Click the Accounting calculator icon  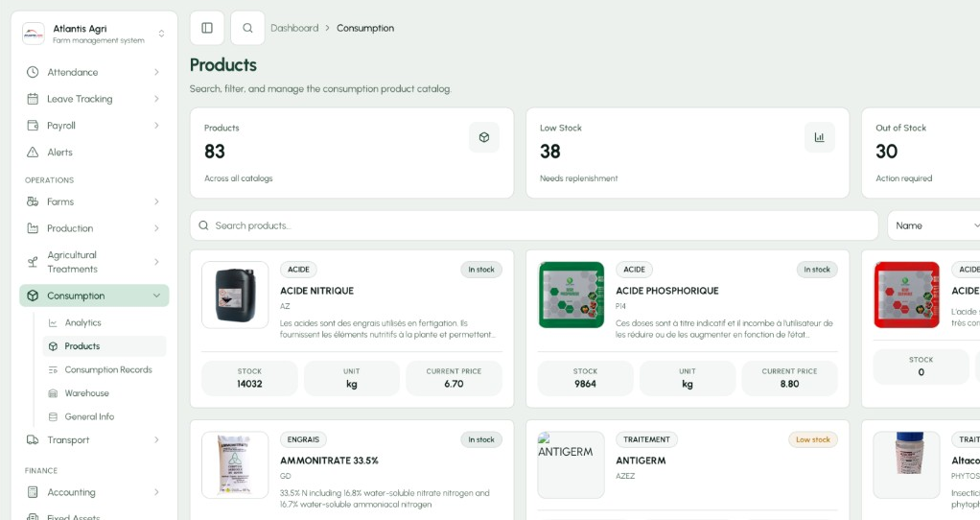tap(33, 492)
